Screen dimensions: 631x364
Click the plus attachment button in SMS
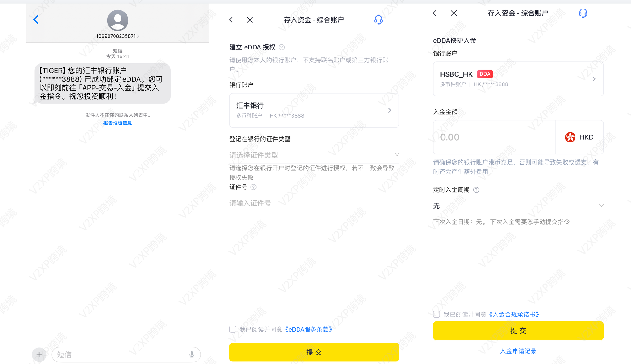coord(39,355)
